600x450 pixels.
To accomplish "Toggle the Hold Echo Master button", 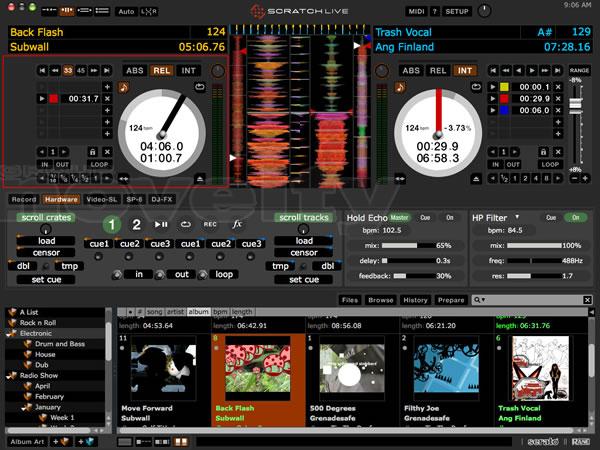I will click(400, 217).
